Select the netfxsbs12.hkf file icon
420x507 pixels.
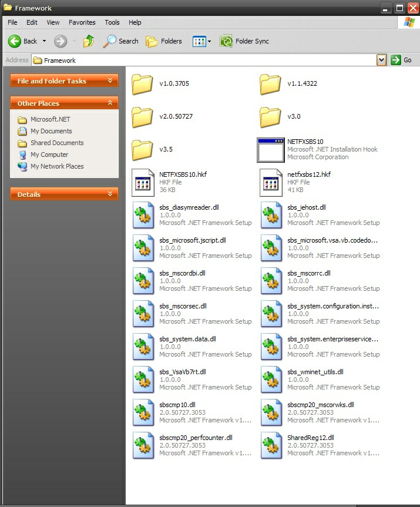271,183
